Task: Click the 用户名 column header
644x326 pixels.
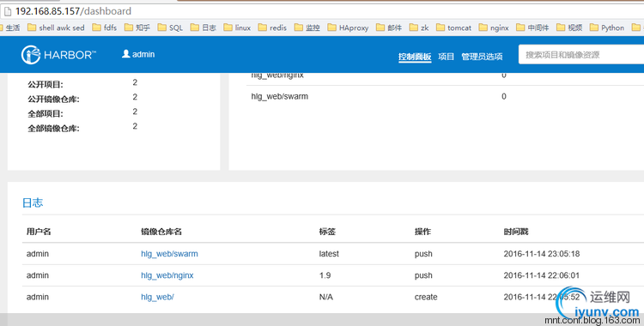Action: coord(39,232)
